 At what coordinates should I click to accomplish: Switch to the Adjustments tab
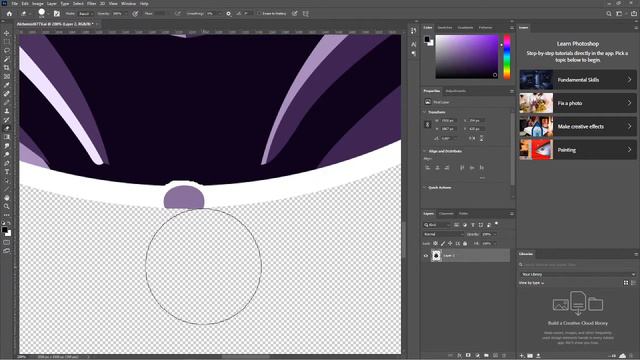[456, 91]
